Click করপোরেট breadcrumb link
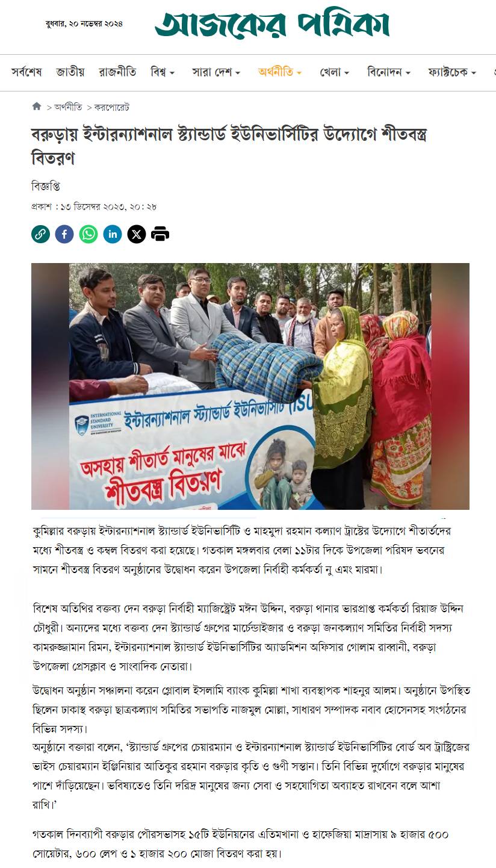The height and width of the screenshot is (868, 496). [112, 107]
